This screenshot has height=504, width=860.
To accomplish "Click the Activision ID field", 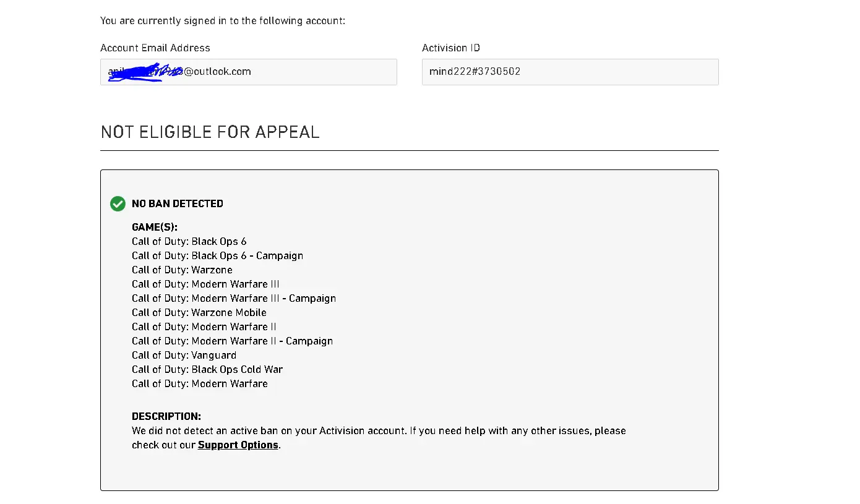I will pos(570,72).
